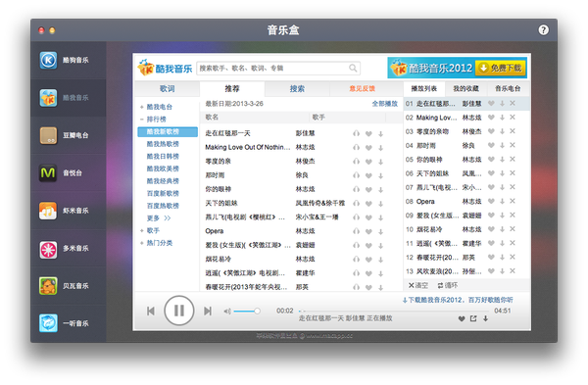
Task: Skip to the next track
Action: pyautogui.click(x=208, y=311)
